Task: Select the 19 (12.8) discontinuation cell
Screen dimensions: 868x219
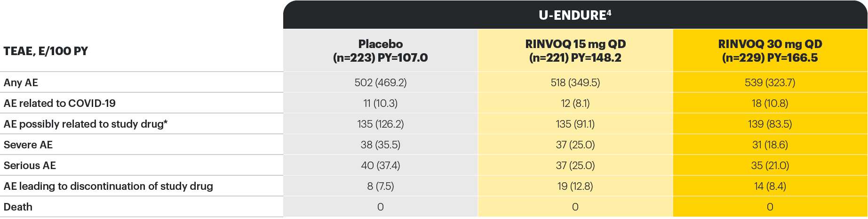Action: pyautogui.click(x=575, y=186)
